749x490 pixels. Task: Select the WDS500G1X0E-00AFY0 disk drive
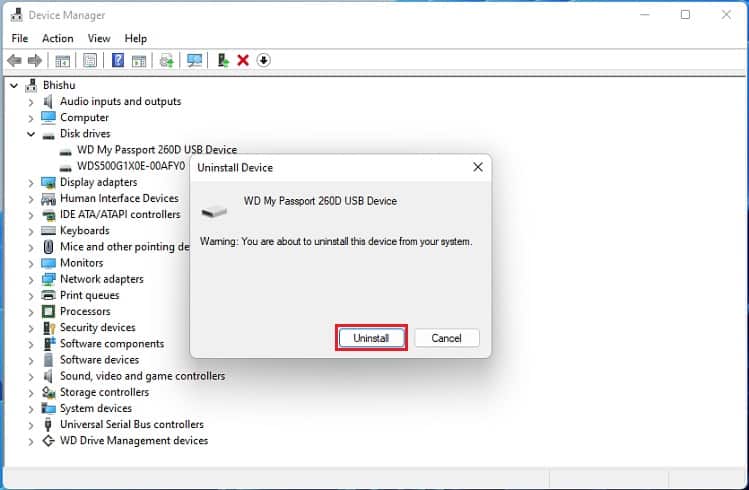point(131,166)
